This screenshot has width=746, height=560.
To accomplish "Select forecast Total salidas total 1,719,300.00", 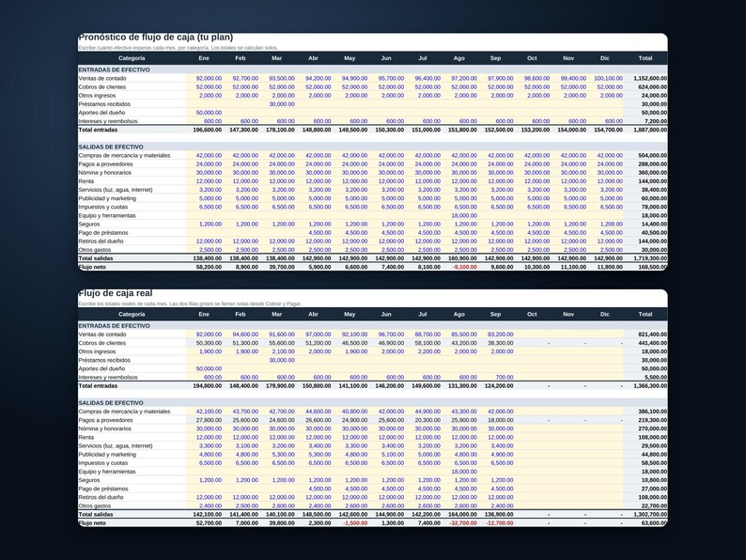I will [650, 258].
